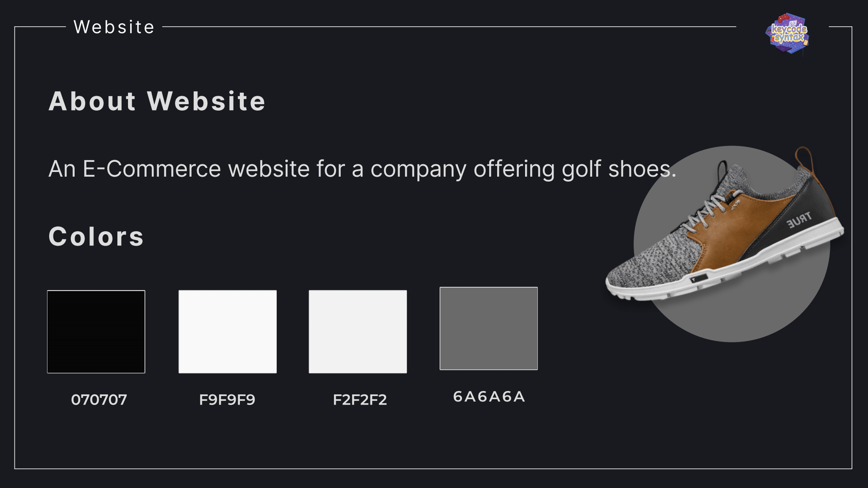Choose the F2F2F2 light gray swatch

point(358,332)
